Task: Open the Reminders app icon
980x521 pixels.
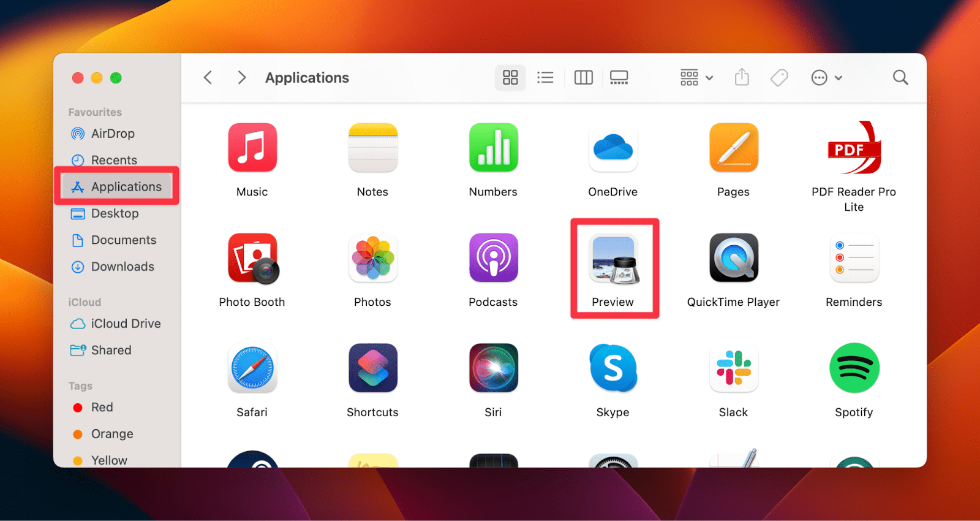Action: coord(854,258)
